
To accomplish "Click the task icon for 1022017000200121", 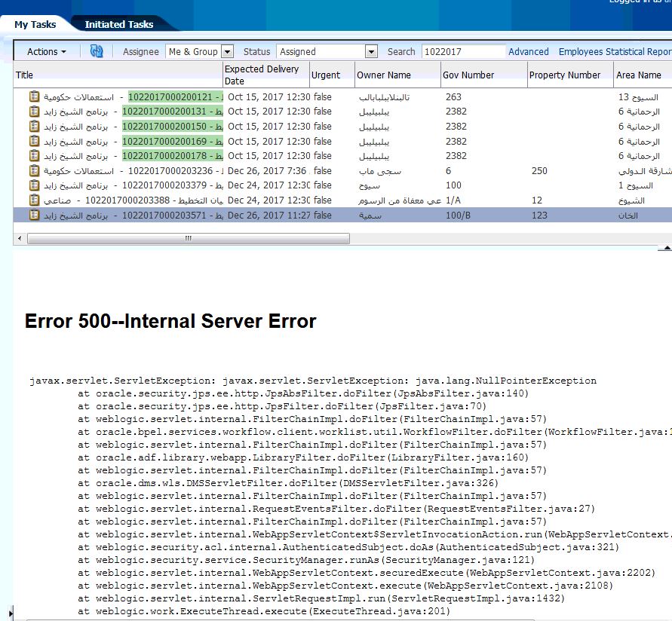I will click(x=34, y=96).
